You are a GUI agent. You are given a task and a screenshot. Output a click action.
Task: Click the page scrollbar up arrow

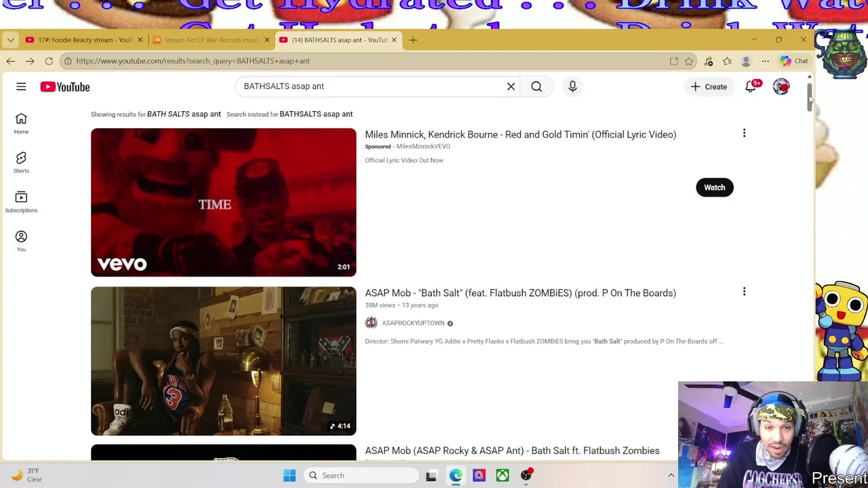[x=809, y=77]
